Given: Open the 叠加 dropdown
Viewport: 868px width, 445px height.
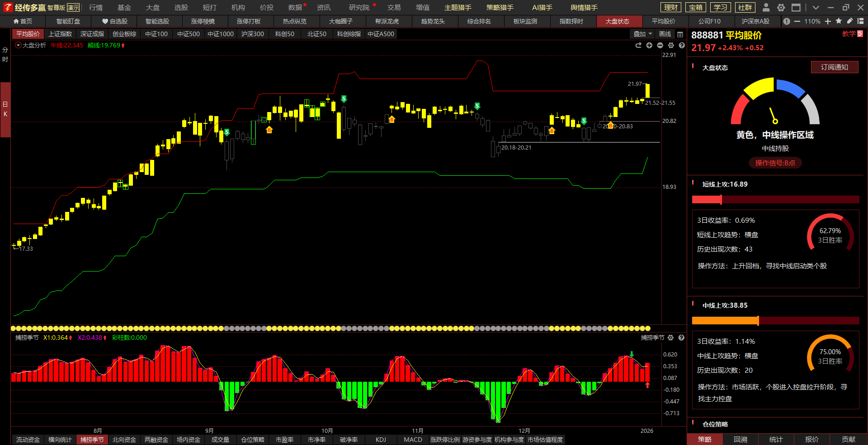Looking at the screenshot, I should [642, 34].
